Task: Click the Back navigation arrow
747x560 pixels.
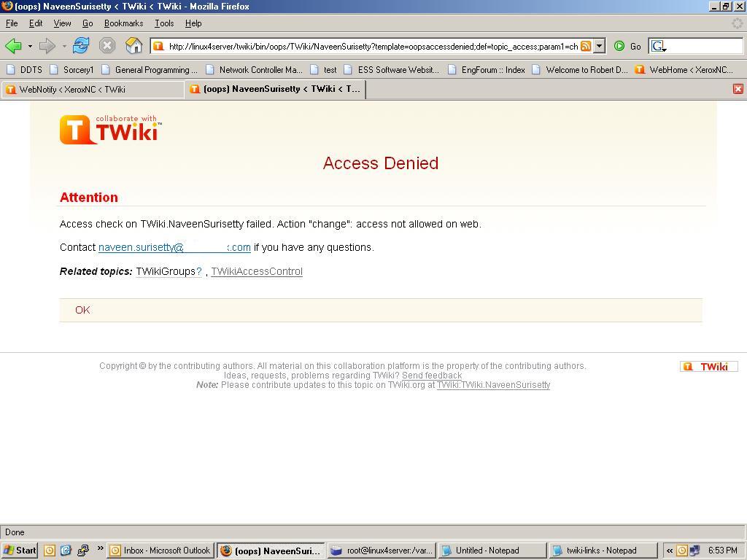Action: point(15,45)
